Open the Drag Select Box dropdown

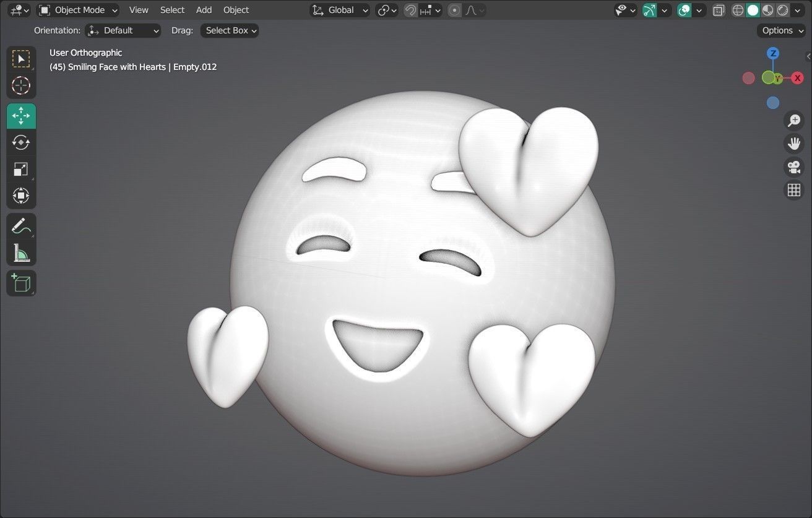click(x=230, y=30)
